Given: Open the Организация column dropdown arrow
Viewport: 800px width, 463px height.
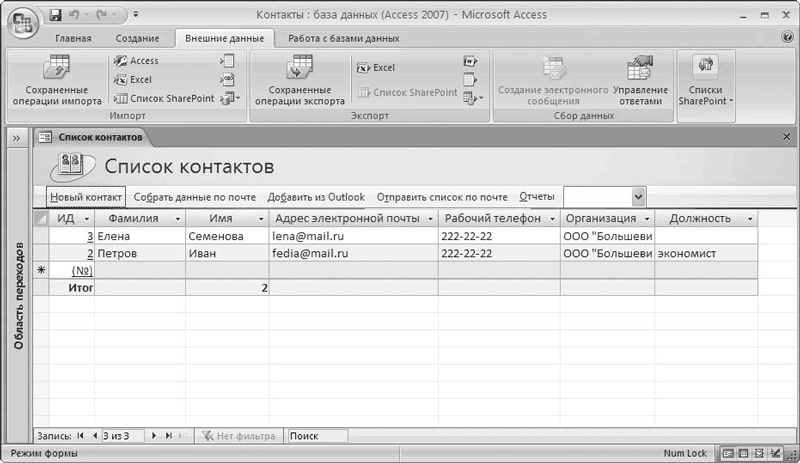Looking at the screenshot, I should [x=646, y=218].
